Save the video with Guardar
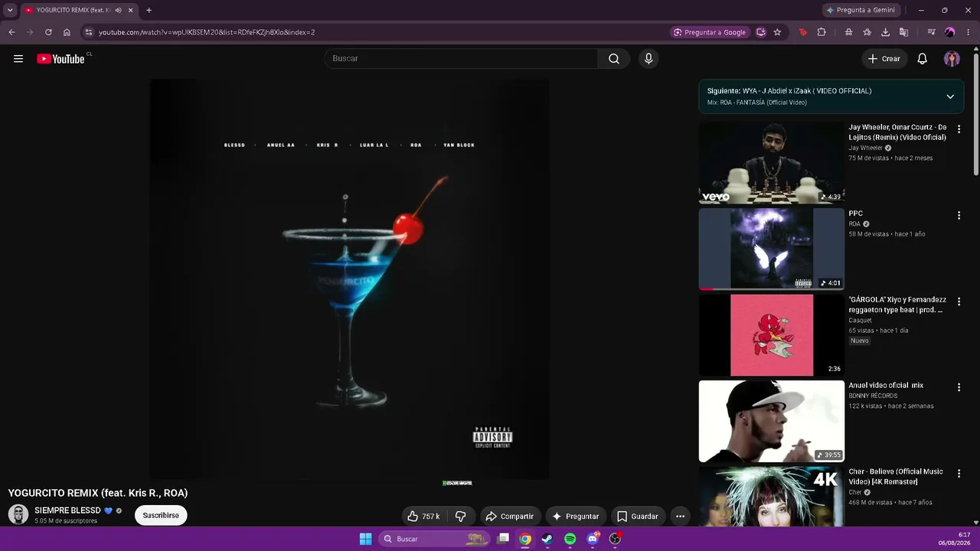The height and width of the screenshot is (551, 980). point(638,517)
